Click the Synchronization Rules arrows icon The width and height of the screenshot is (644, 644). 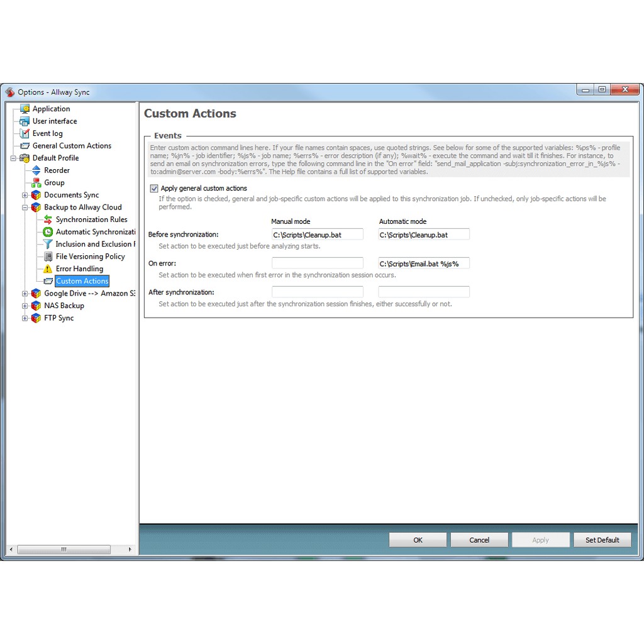[x=48, y=219]
